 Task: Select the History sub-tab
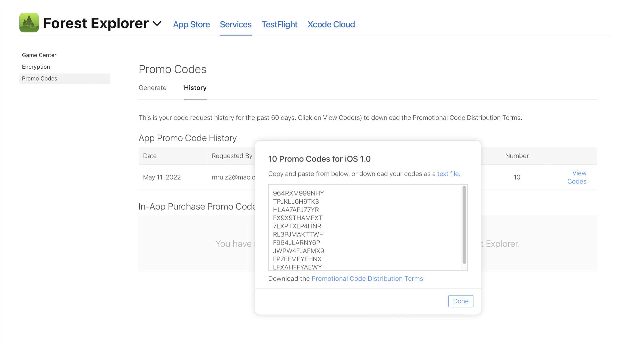[195, 88]
